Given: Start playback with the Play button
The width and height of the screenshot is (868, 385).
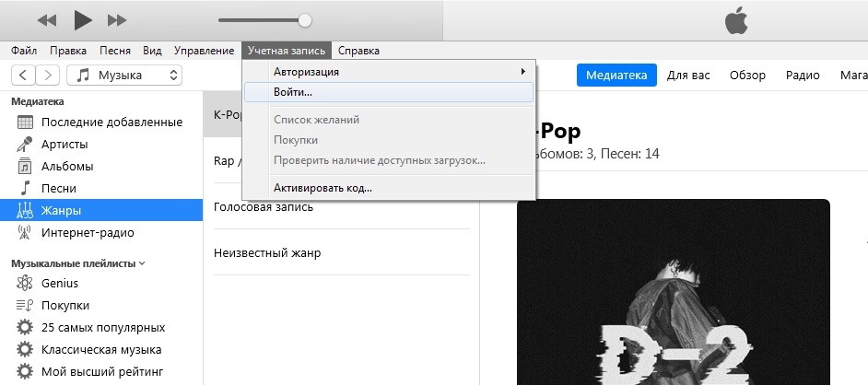Looking at the screenshot, I should pos(83,20).
